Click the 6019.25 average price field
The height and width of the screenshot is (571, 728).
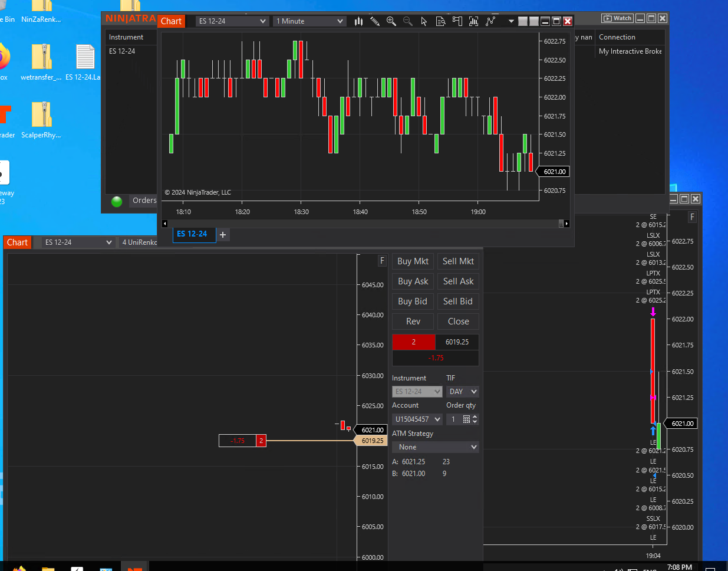tap(457, 342)
